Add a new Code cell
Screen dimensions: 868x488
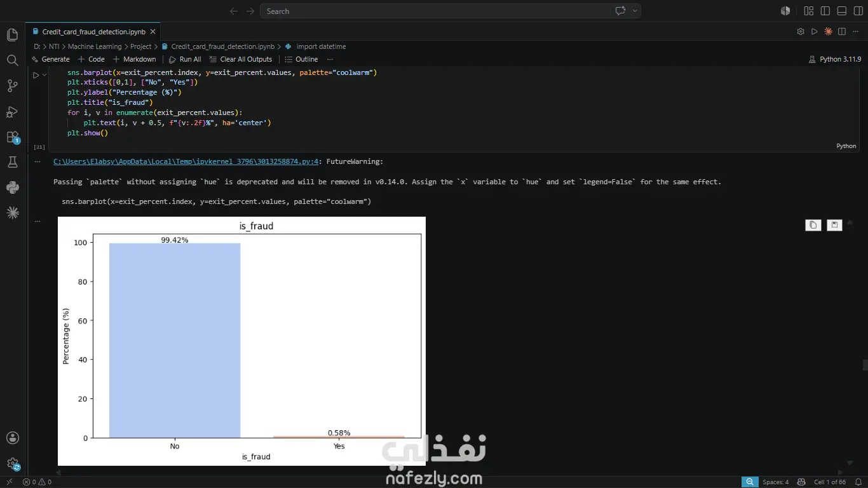[92, 59]
